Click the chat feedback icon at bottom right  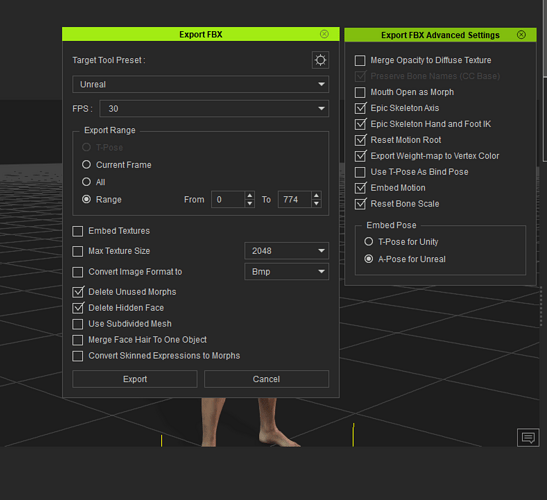[528, 437]
